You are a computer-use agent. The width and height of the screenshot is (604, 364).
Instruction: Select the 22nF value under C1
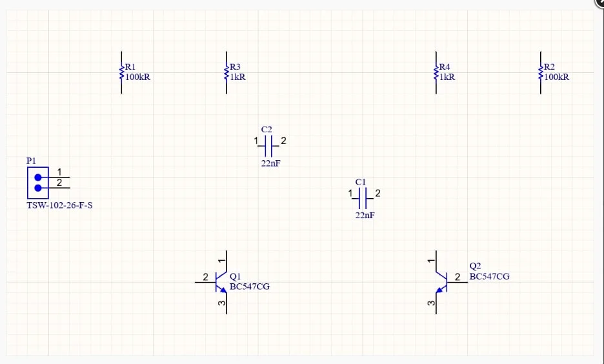click(365, 216)
